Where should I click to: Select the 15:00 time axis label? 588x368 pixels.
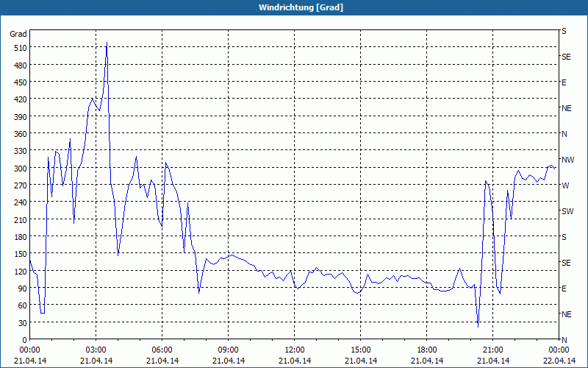[360, 350]
